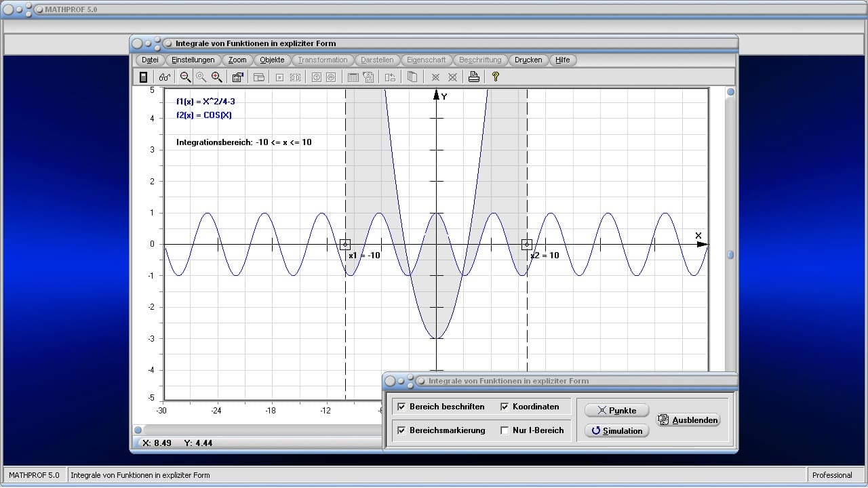Enable the Nur I-Bereich checkbox
This screenshot has width=868, height=488.
505,430
